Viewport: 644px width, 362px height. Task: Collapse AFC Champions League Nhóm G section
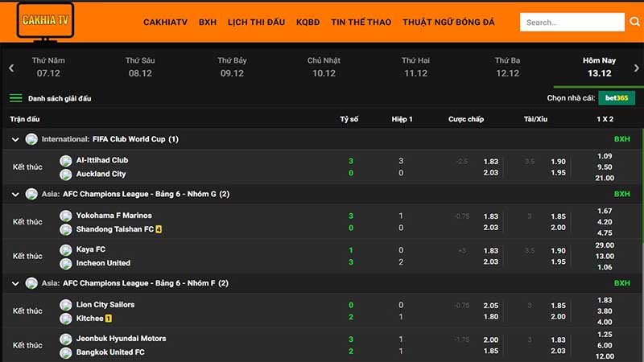(15, 194)
